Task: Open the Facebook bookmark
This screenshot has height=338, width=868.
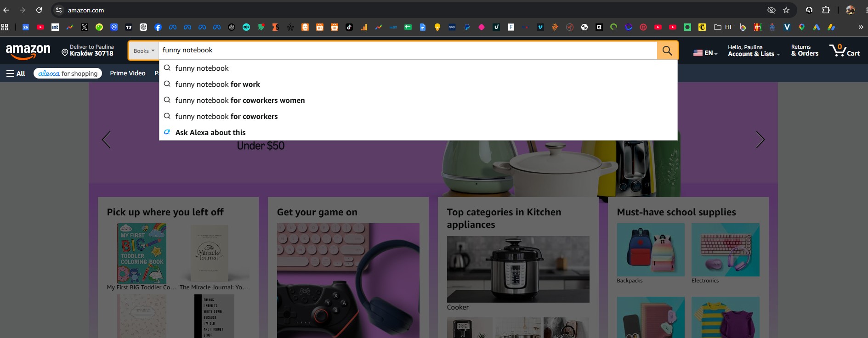Action: 158,27
